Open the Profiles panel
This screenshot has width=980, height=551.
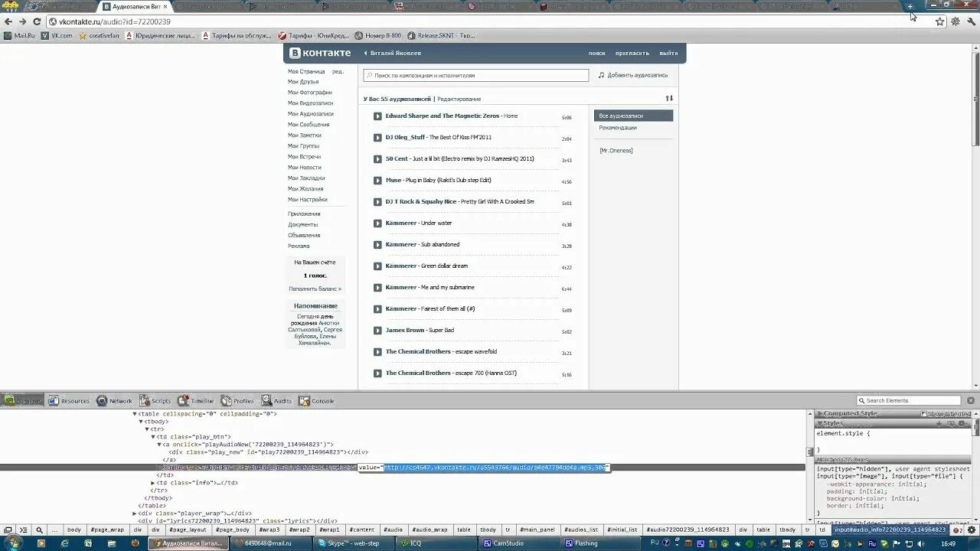pos(237,400)
